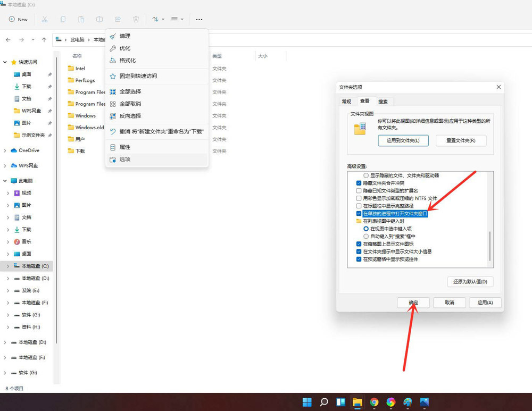Image resolution: width=532 pixels, height=411 pixels.
Task: Click the Rename icon in the toolbar
Action: coord(100,19)
